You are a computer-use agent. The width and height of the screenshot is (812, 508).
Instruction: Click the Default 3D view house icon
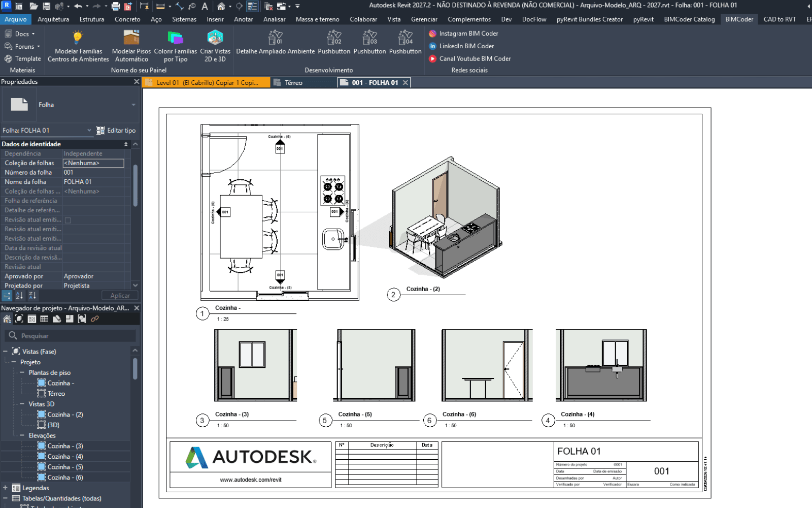[x=221, y=6]
